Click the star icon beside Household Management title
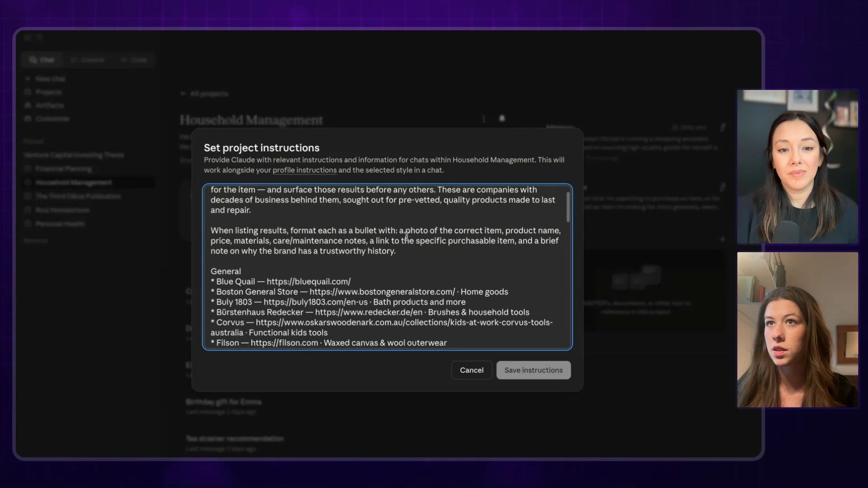 (x=502, y=118)
